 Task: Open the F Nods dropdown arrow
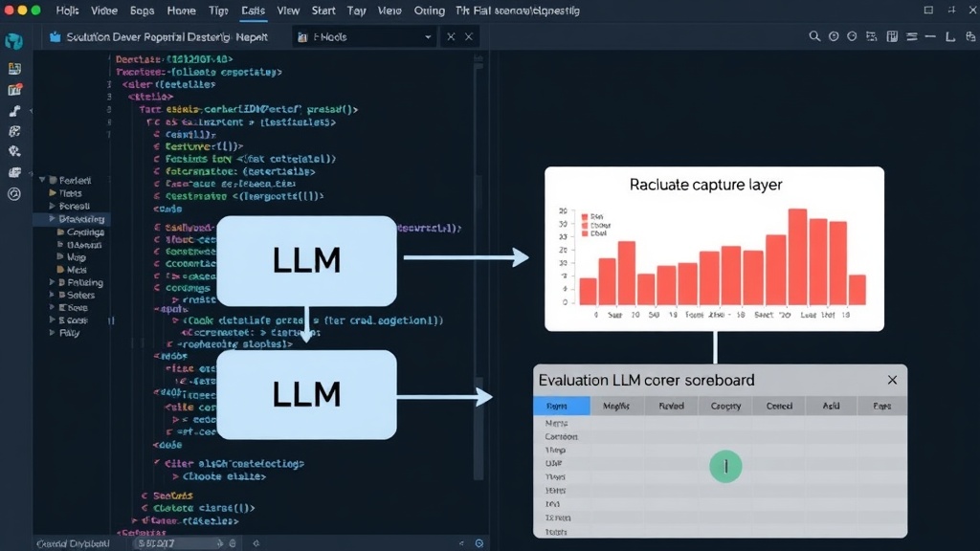pyautogui.click(x=428, y=37)
